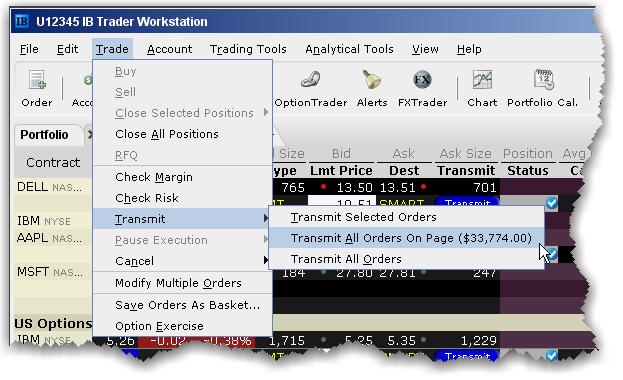Click Transmit button in DELL order row
The image size is (623, 380).
467,202
